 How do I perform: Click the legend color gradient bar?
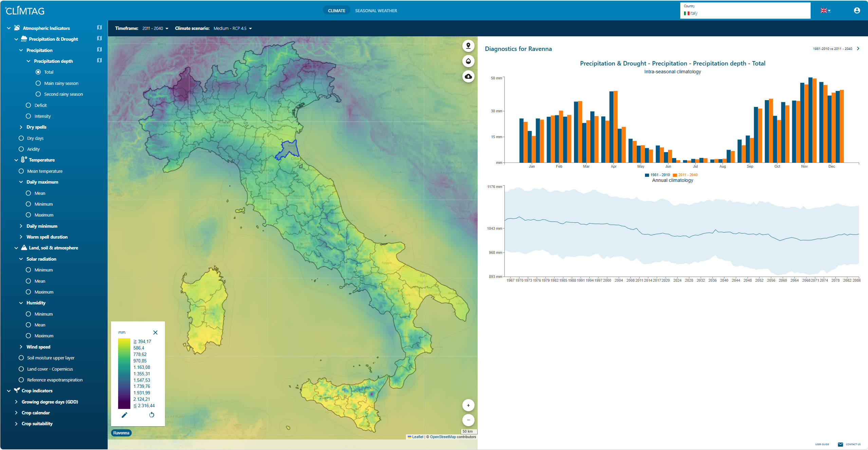[x=124, y=374]
